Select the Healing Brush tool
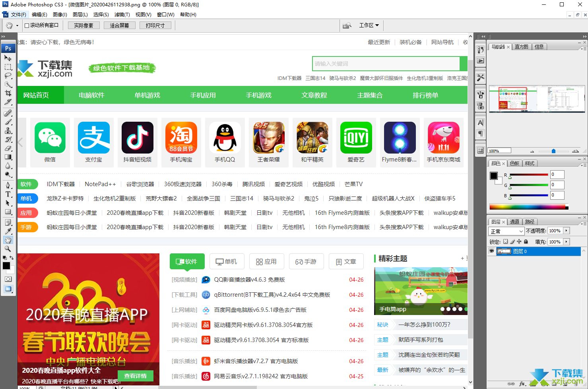The width and height of the screenshot is (588, 389). [8, 113]
